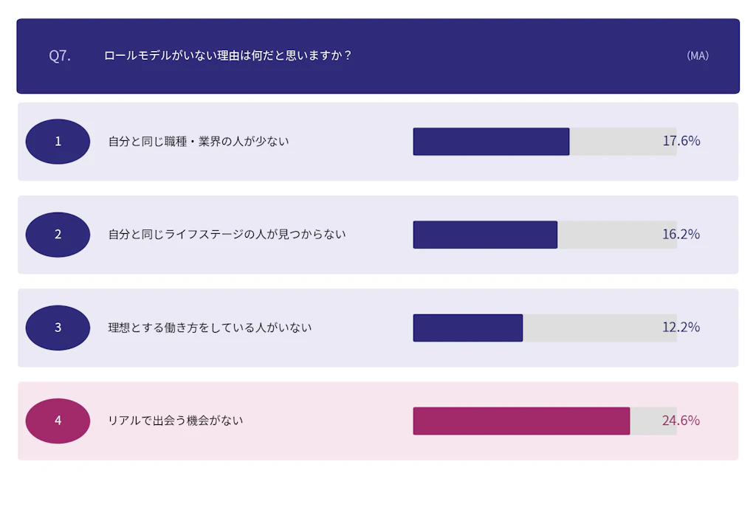Click the pink 24.6% bar fill
This screenshot has height=532, width=756.
point(521,421)
